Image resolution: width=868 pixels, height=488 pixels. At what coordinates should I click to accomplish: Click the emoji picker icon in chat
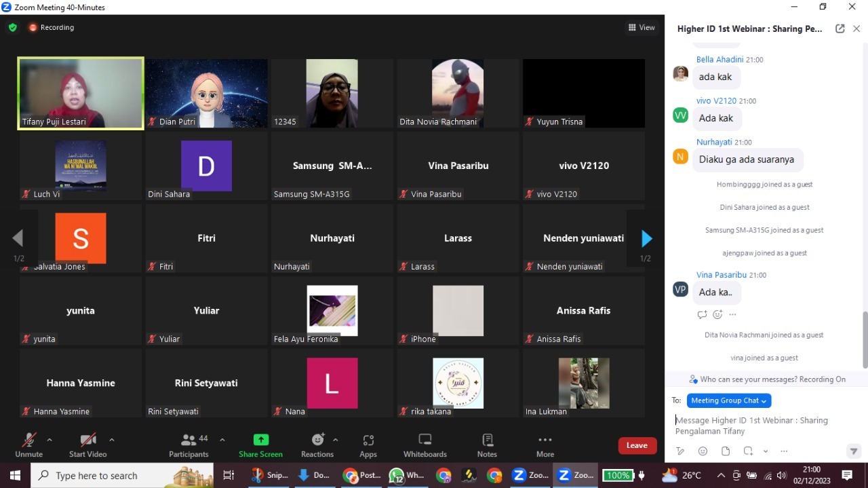click(703, 451)
